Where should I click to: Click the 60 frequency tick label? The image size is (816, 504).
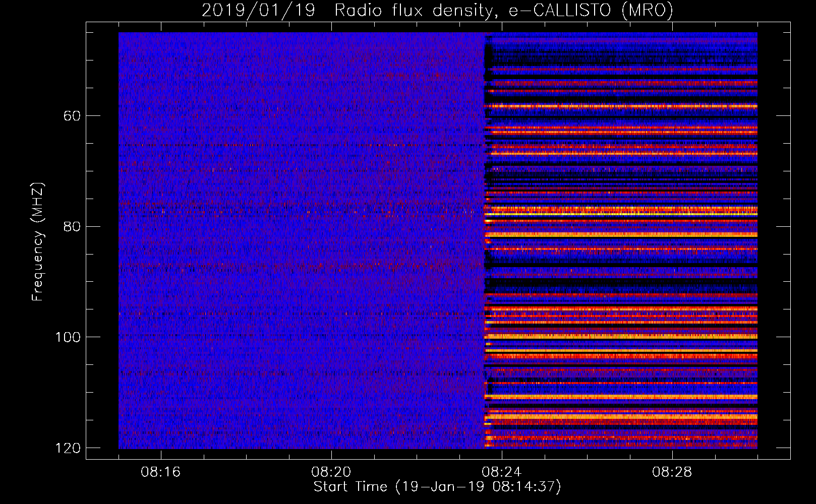[x=72, y=116]
